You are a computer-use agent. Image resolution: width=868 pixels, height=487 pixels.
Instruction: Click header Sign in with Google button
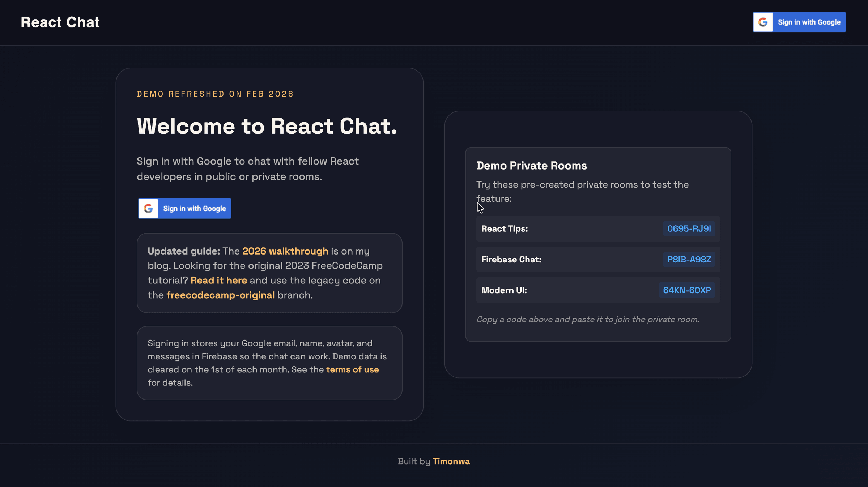click(x=799, y=22)
